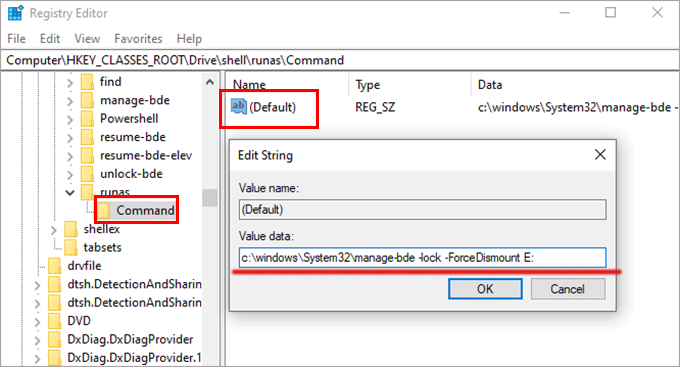Expand the resume-bde key

click(70, 138)
